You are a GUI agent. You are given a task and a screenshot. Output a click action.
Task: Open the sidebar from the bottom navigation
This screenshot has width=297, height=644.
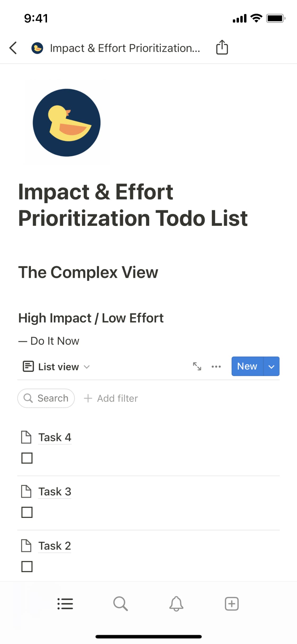(65, 604)
